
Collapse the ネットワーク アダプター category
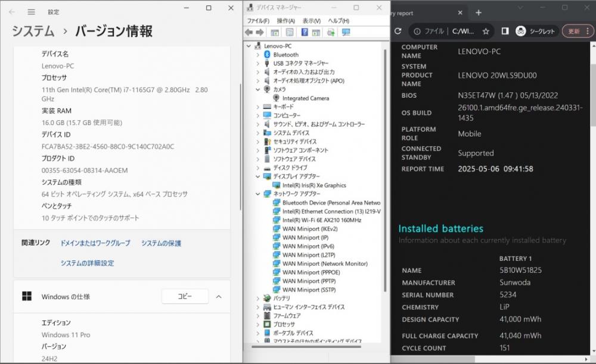click(x=258, y=194)
